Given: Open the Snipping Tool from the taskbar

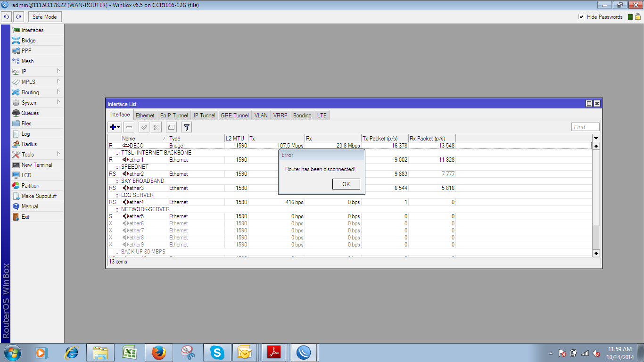Looking at the screenshot, I should [x=188, y=353].
